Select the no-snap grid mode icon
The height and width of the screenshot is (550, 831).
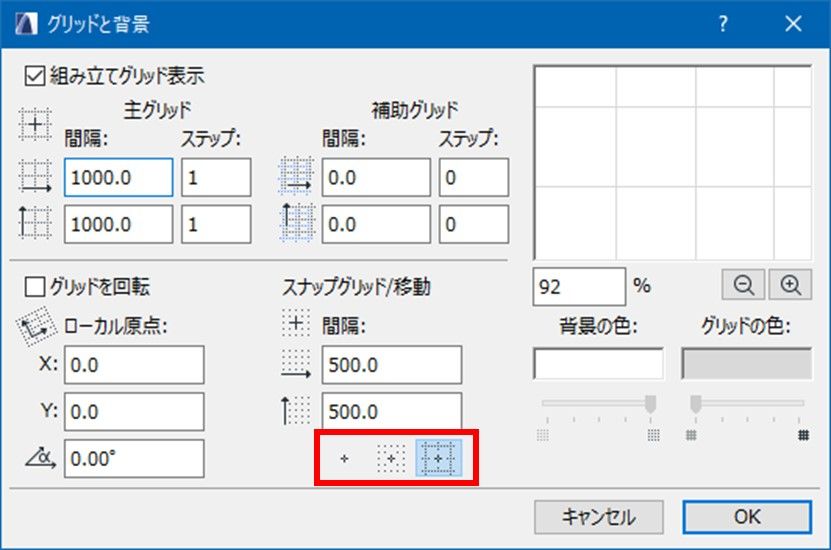click(x=344, y=458)
